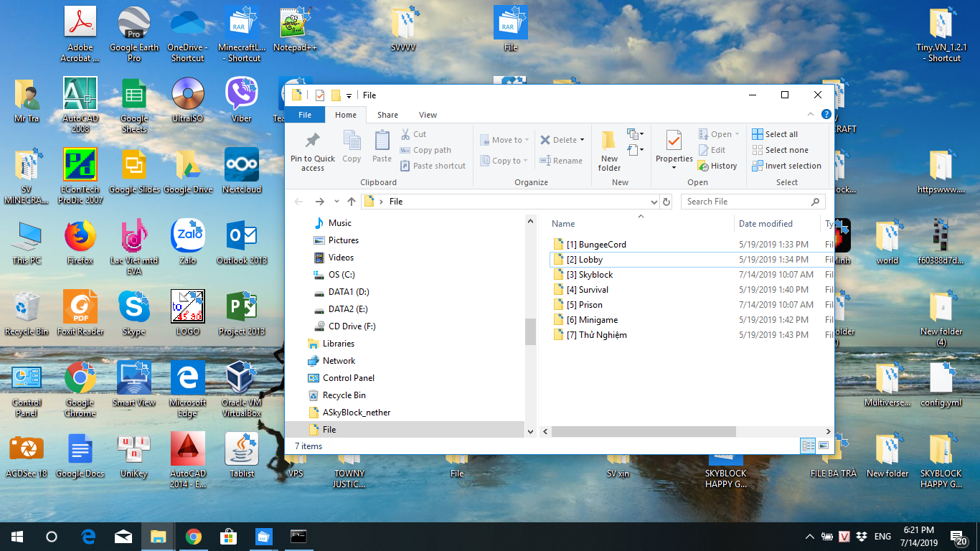Click Invert selection in the ribbon

pyautogui.click(x=786, y=166)
